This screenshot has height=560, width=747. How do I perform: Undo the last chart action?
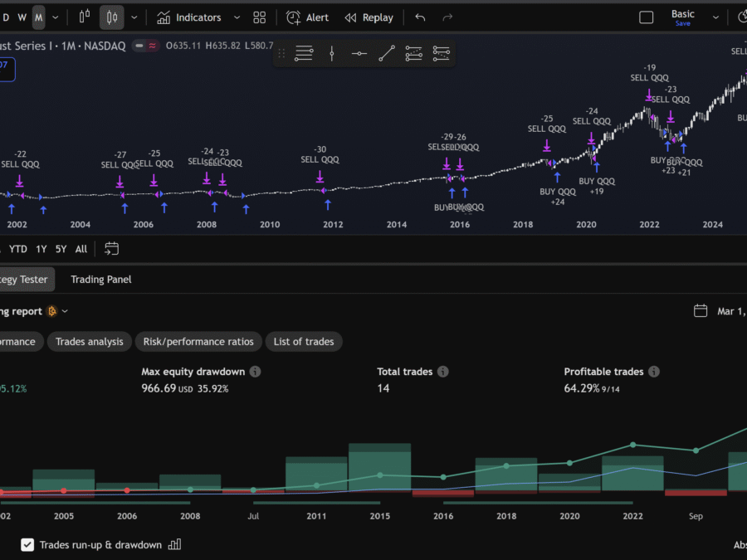pyautogui.click(x=420, y=17)
